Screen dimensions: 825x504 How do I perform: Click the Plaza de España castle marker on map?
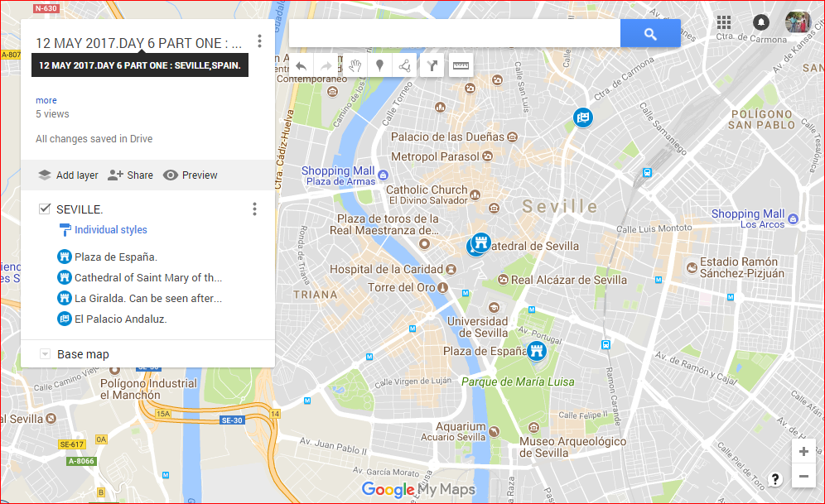pos(537,351)
